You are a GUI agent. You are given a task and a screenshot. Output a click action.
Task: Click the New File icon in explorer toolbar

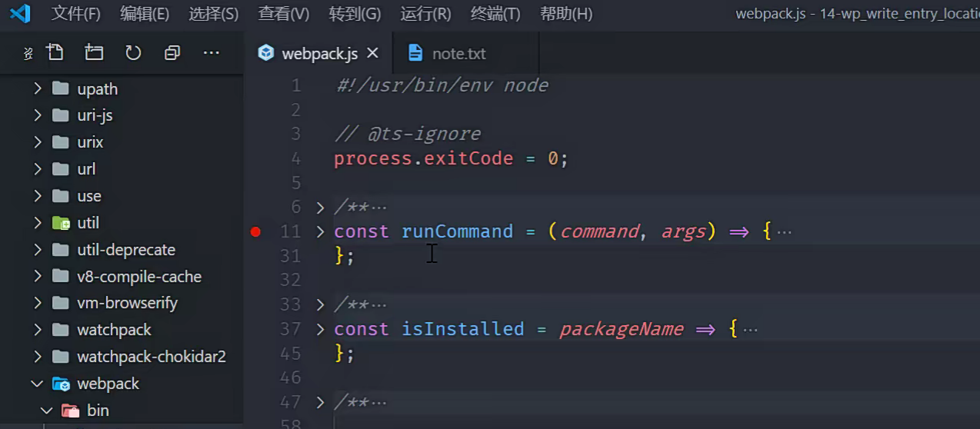(55, 52)
